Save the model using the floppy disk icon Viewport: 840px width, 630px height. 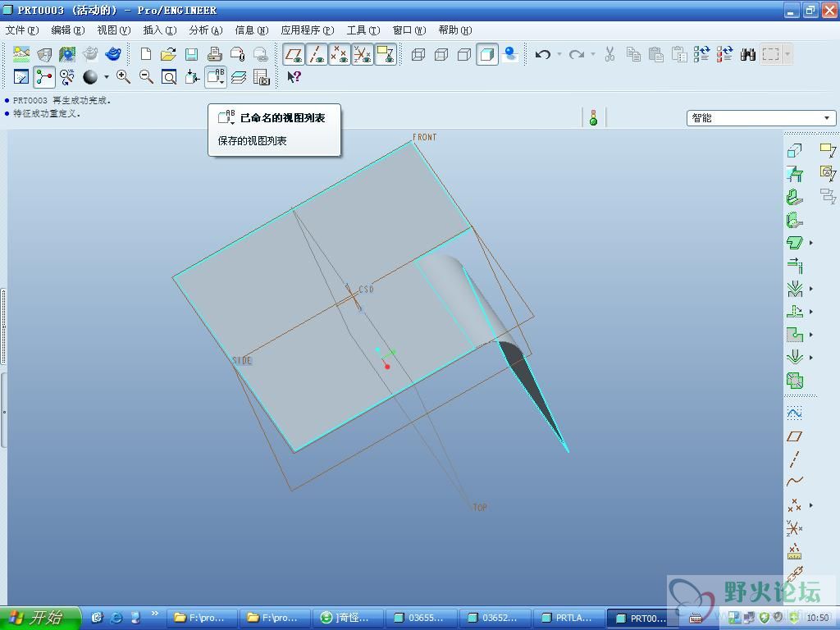pos(191,54)
